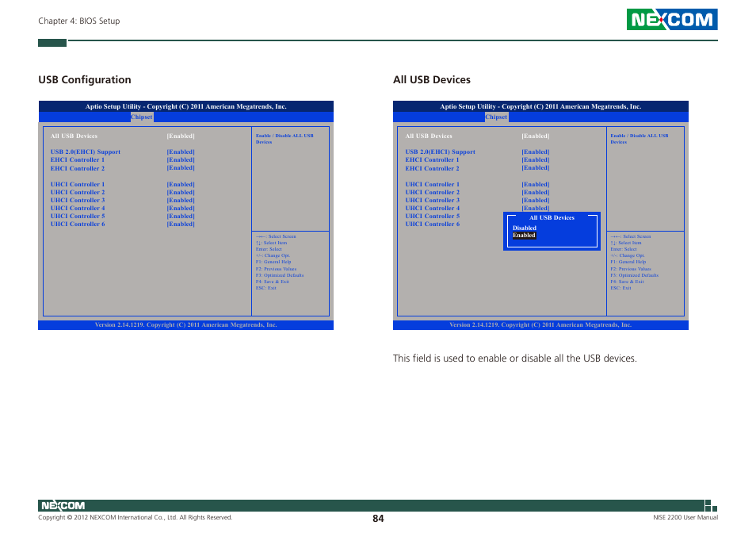Click Version 2.14.1219 footer in All USB Devices screenshot
756x533 pixels.
540,325
